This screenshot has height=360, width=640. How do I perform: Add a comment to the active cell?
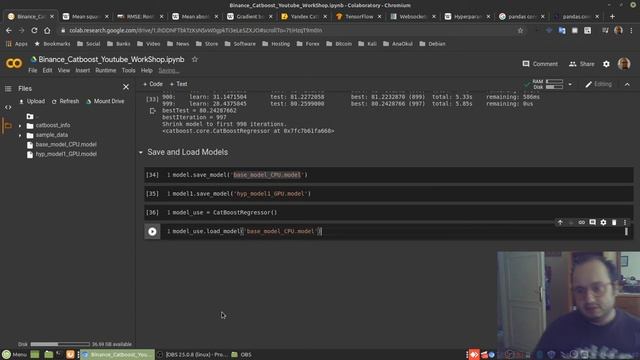592,222
